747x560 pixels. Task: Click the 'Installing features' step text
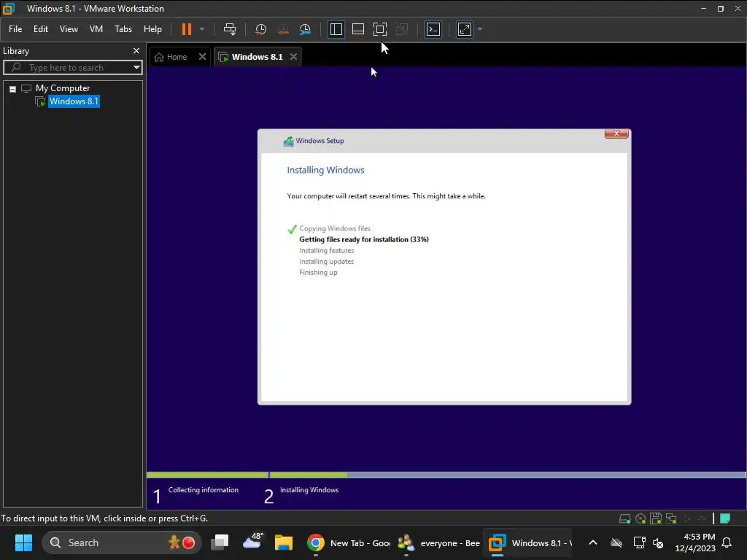coord(326,251)
